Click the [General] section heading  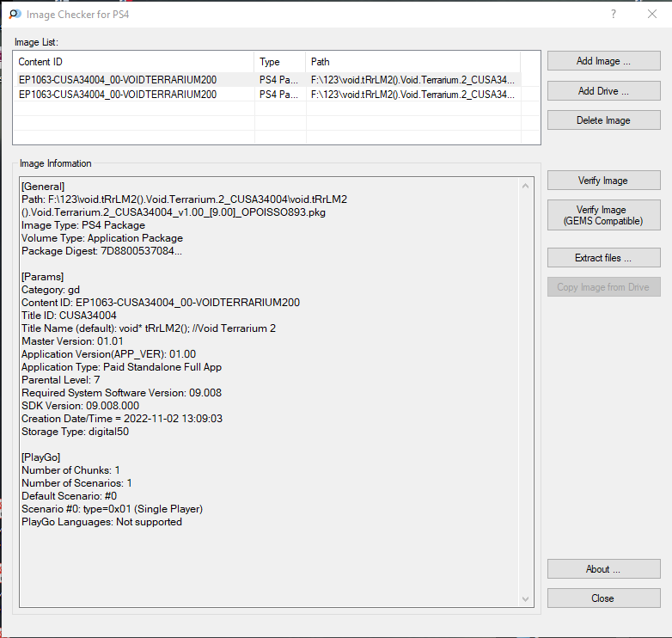point(43,186)
